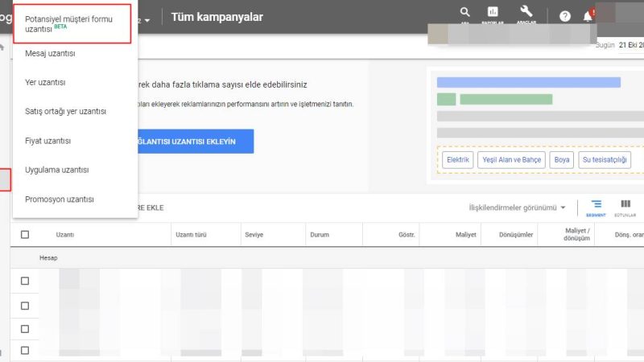644x362 pixels.
Task: Sort by the Uzantı türü column header
Action: point(191,235)
